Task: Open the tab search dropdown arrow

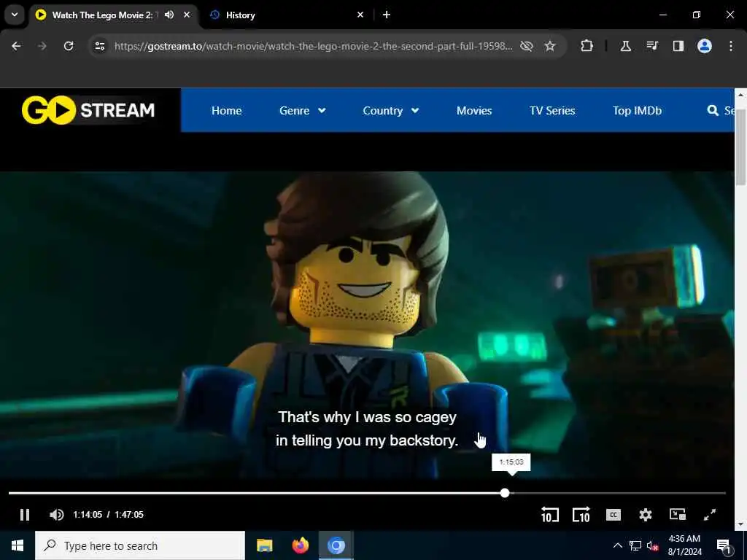Action: pos(15,15)
